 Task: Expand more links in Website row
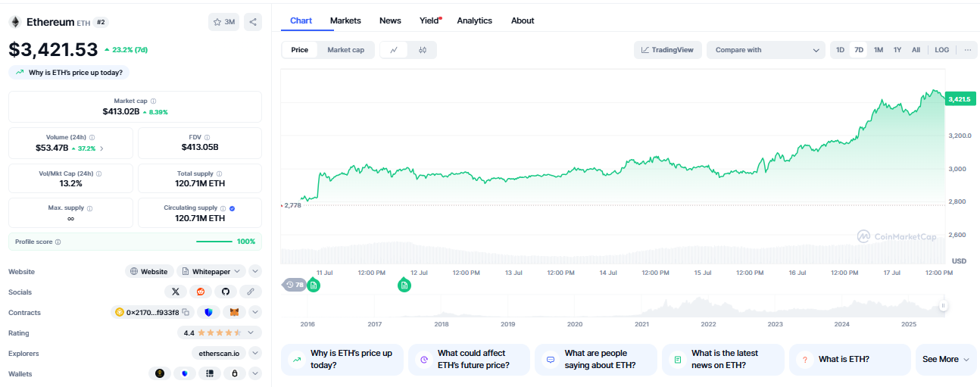point(255,271)
